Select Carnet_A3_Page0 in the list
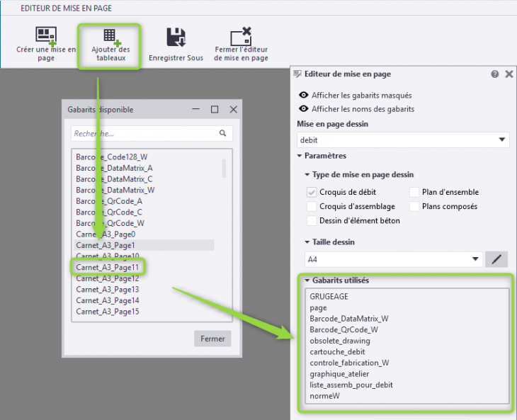This screenshot has height=420, width=517. click(106, 234)
